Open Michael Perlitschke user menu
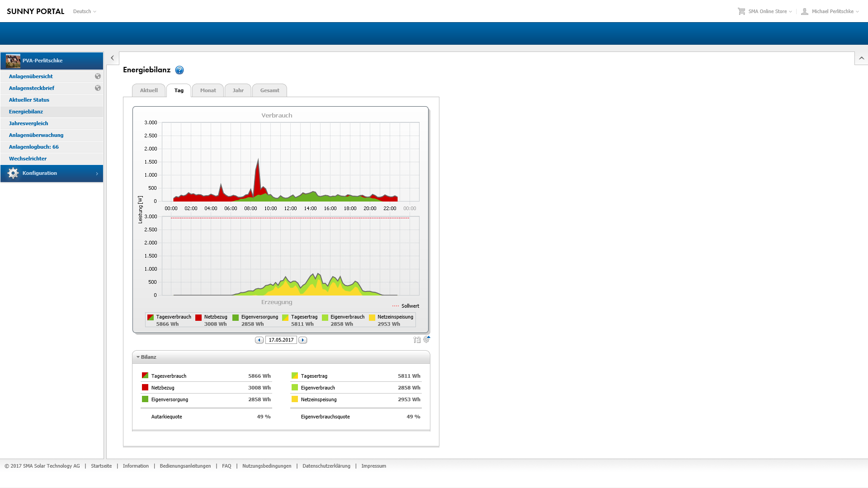Viewport: 868px width, 488px height. click(x=832, y=11)
